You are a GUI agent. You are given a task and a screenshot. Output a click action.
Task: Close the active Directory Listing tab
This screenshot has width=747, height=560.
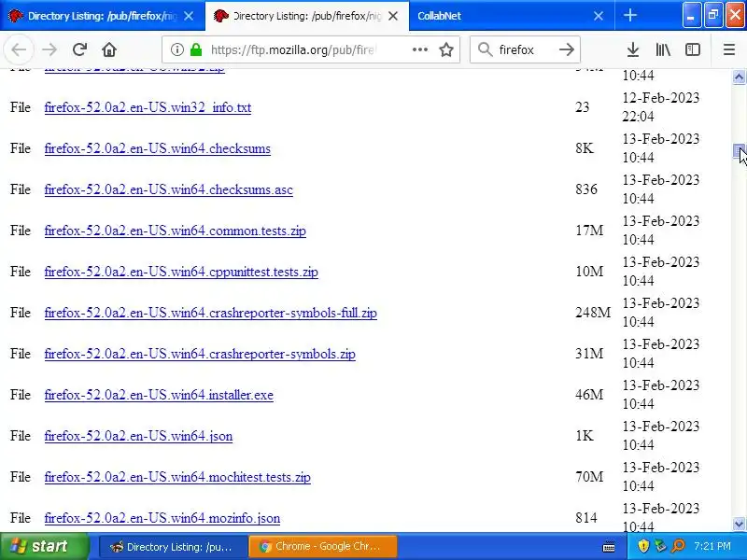coord(393,16)
